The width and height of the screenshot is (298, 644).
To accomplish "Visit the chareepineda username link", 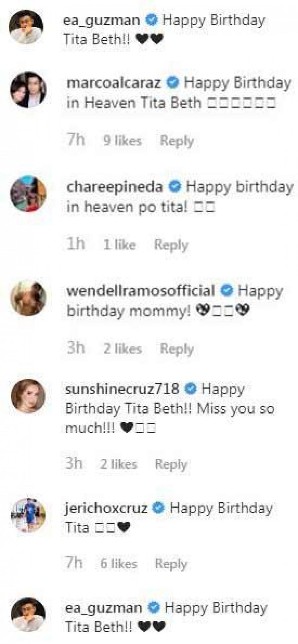I will click(115, 187).
